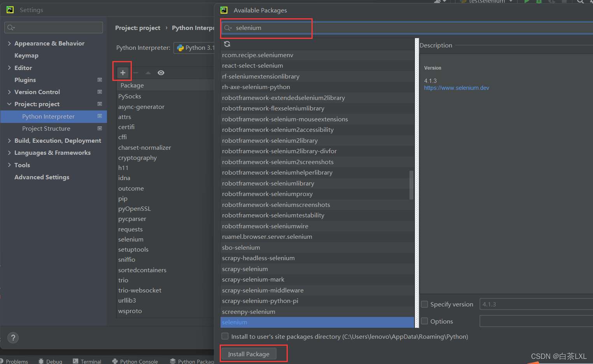Open the Terminal tool window tab
Image resolution: width=593 pixels, height=364 pixels.
tap(87, 361)
